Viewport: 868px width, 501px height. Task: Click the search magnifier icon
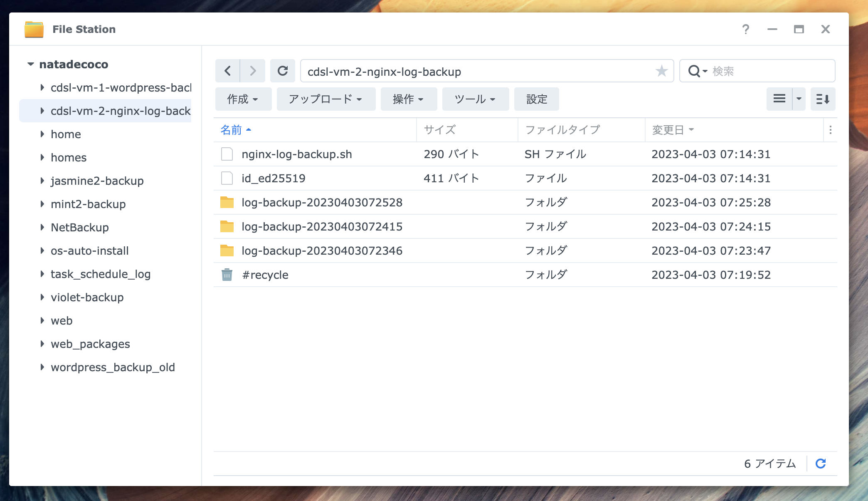694,71
